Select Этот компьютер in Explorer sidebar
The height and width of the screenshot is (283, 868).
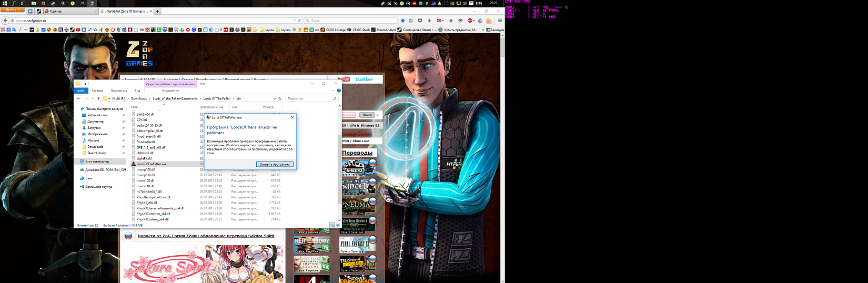(97, 161)
